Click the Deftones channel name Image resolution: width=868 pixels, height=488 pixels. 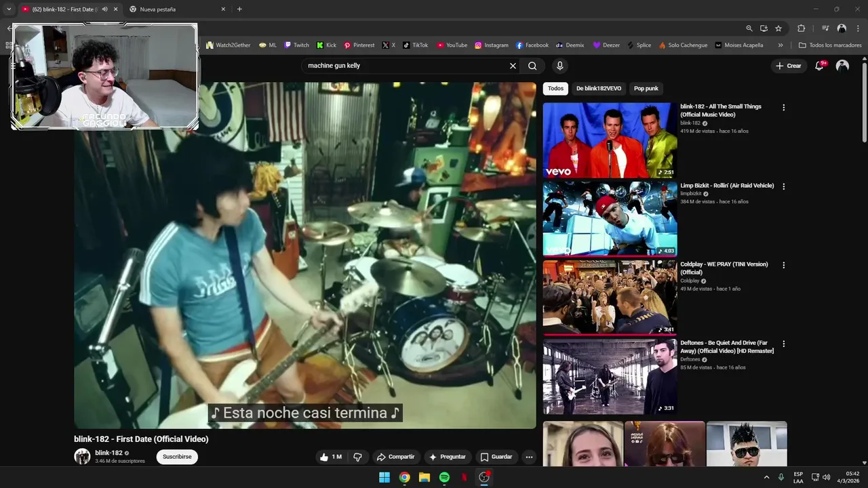pos(690,359)
